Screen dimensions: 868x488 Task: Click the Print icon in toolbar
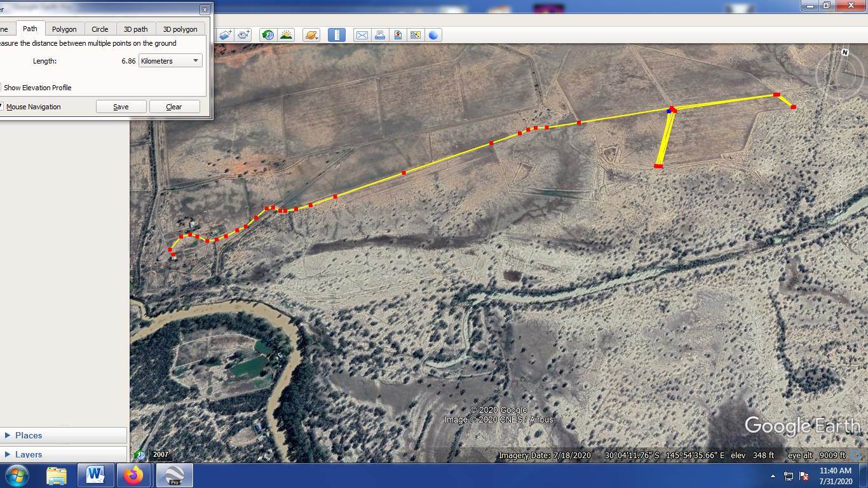(380, 35)
